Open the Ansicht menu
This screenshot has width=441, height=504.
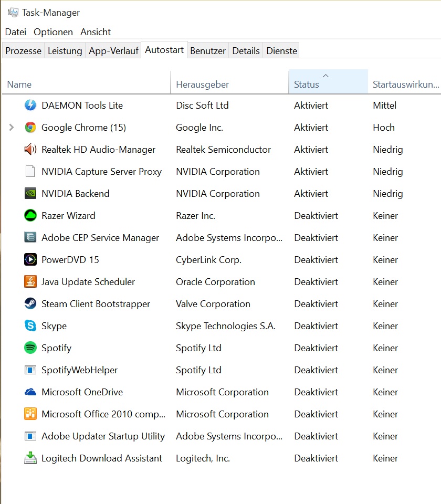coord(96,32)
